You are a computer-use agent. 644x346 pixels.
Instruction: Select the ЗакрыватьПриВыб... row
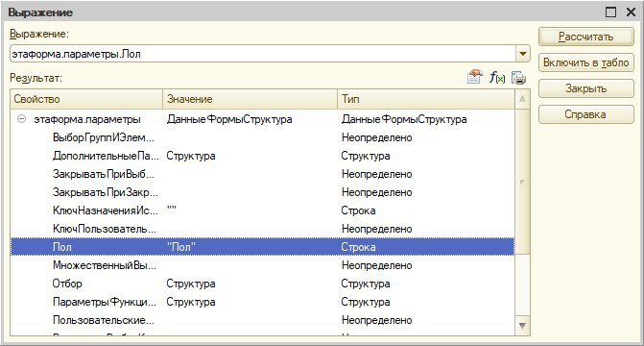[262, 174]
